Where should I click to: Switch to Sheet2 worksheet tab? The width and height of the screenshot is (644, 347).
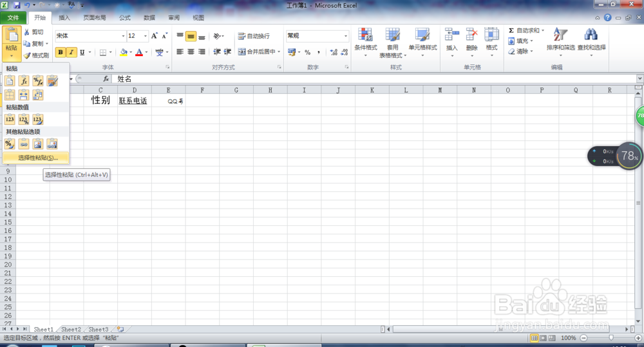click(x=71, y=330)
